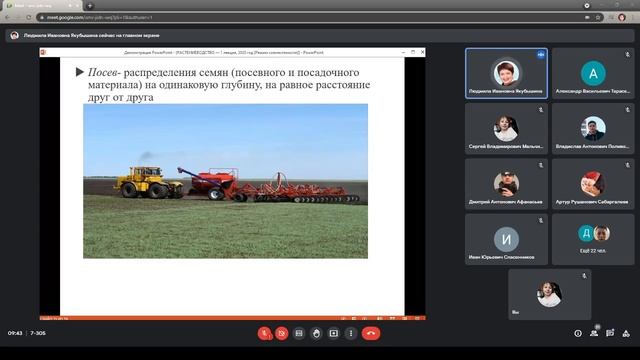Bookmark page with star icon
Viewport: 640px width, 360px height.
click(598, 18)
